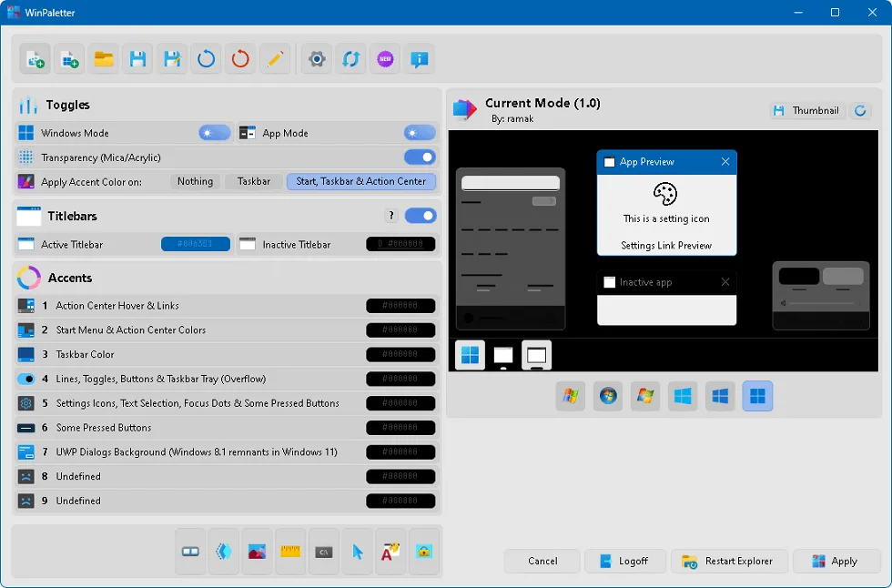Click the purple NEW badge icon
Viewport: 892px width, 588px height.
[x=385, y=59]
